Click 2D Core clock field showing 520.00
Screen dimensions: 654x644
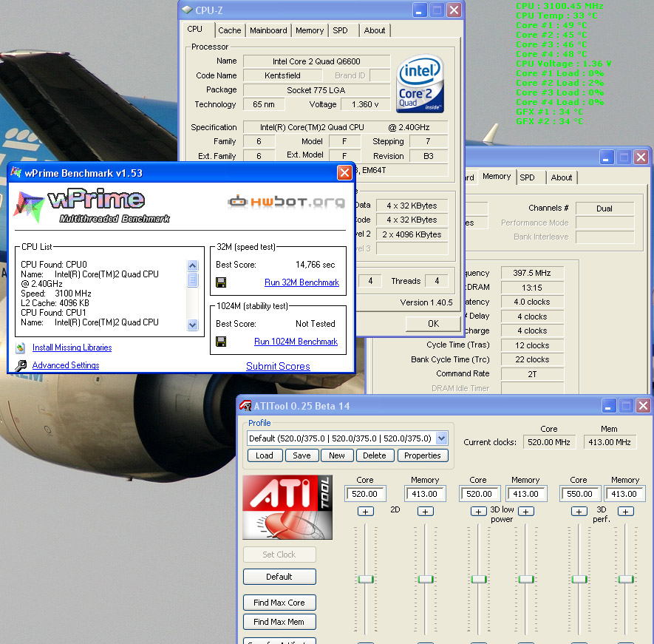click(x=365, y=494)
